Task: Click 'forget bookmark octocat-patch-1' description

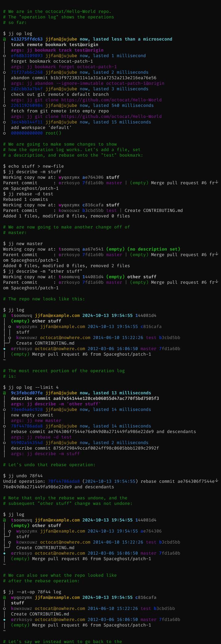Action: pos(52,61)
